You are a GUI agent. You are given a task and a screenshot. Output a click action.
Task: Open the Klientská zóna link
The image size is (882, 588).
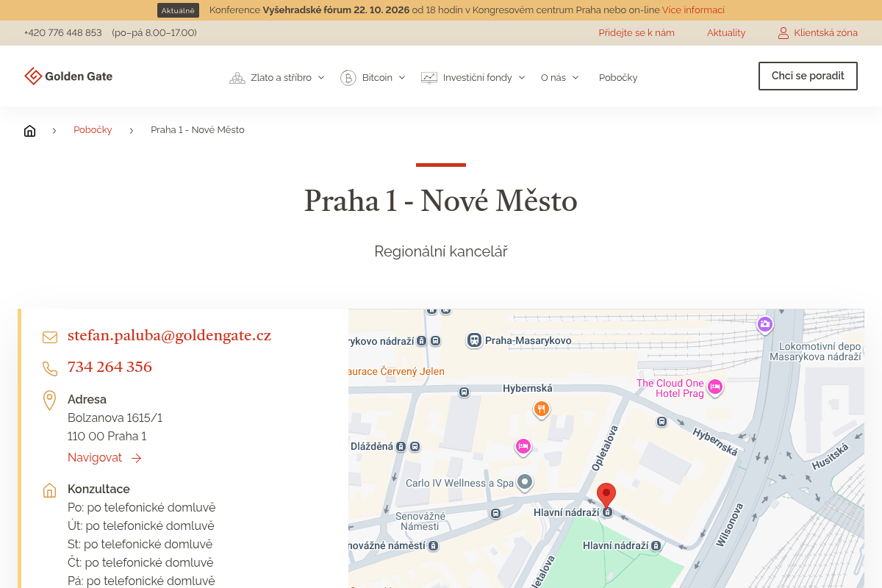(825, 33)
